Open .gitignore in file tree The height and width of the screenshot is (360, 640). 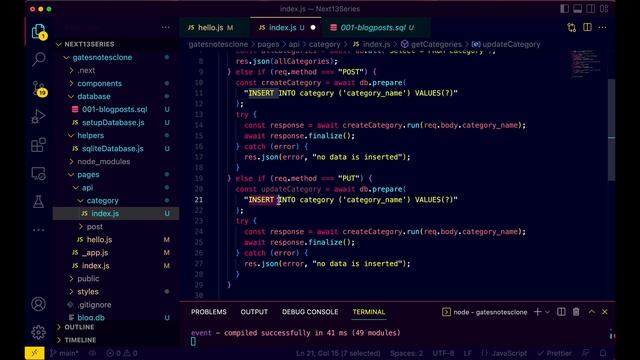(116, 305)
